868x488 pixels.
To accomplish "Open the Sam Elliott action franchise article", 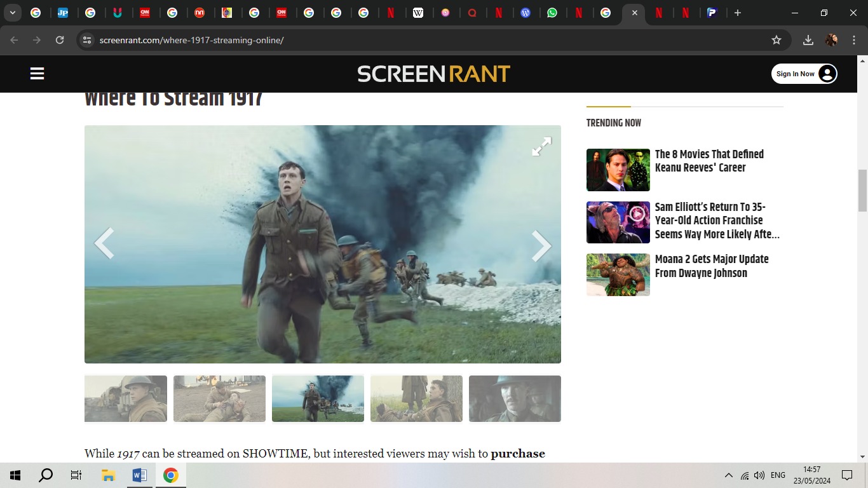I will [717, 220].
